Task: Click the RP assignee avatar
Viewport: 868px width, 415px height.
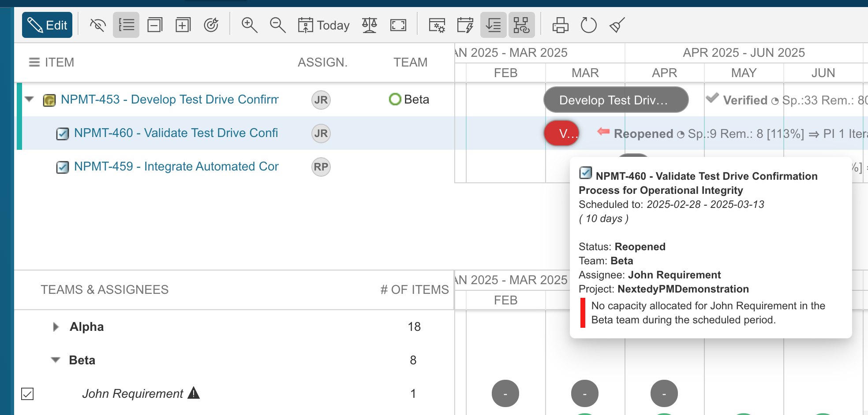Action: click(x=321, y=167)
